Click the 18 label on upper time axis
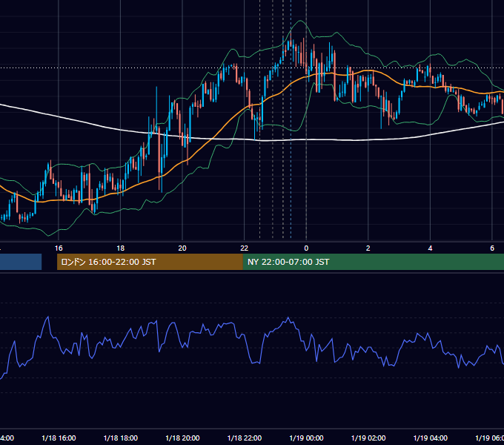 pos(121,248)
